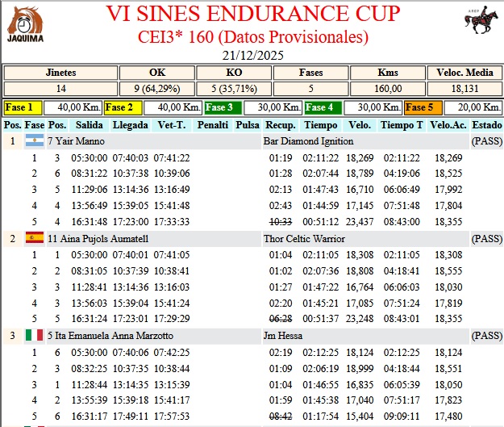Select the green Fase 3 label

click(x=222, y=107)
